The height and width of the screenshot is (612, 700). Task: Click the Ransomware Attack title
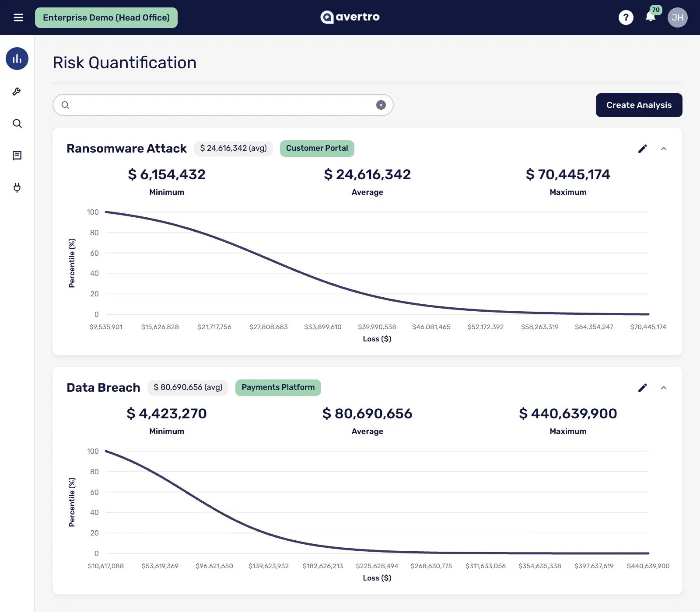click(x=126, y=149)
